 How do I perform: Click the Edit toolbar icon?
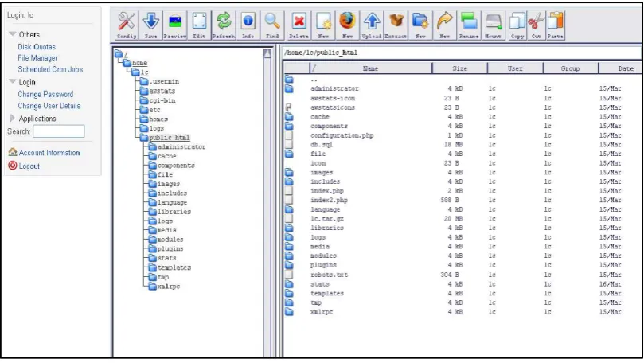pos(199,25)
